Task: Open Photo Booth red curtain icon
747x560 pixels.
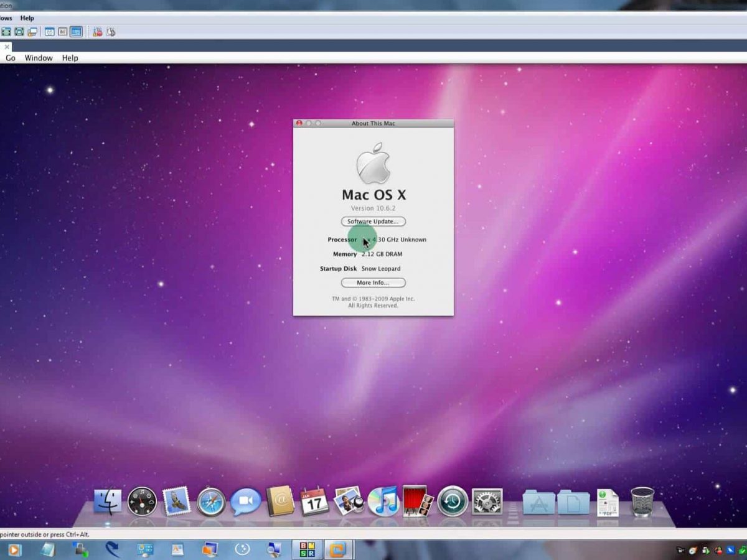Action: tap(417, 501)
